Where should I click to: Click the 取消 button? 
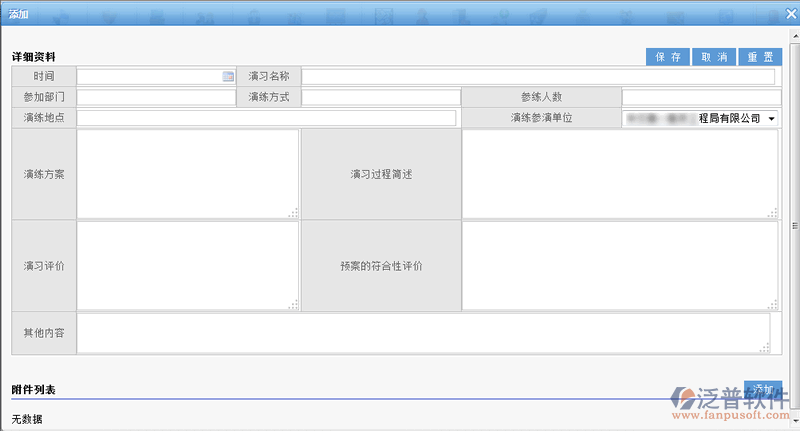pyautogui.click(x=714, y=57)
